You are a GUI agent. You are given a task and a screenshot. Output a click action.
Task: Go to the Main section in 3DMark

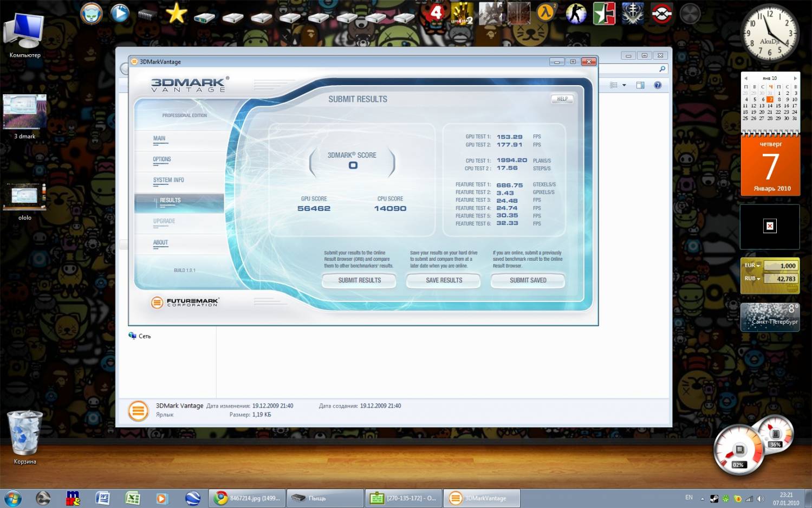[159, 139]
